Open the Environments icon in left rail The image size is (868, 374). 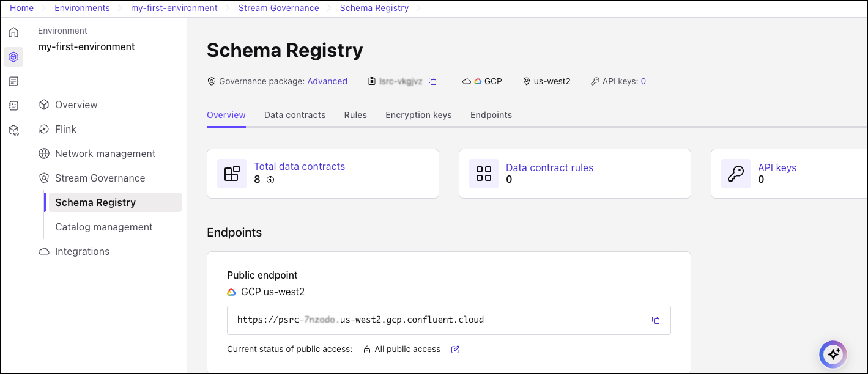(13, 57)
